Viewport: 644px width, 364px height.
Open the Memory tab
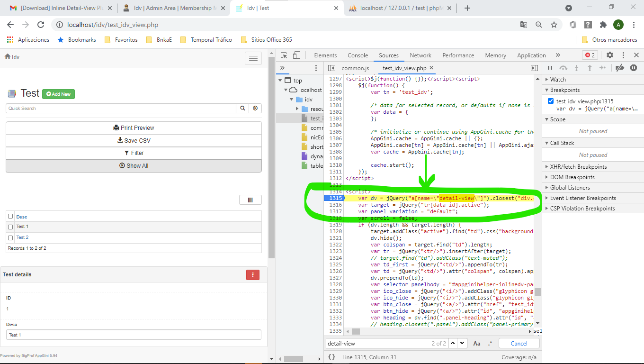[x=495, y=55]
